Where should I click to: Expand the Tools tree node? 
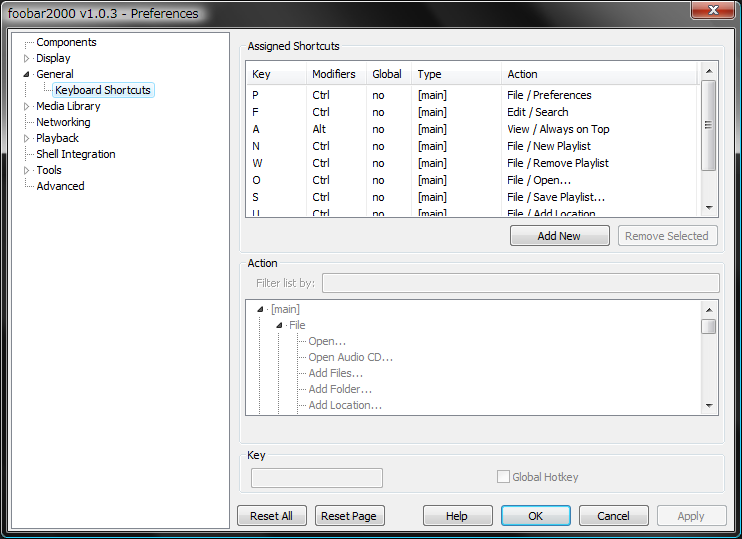click(26, 170)
